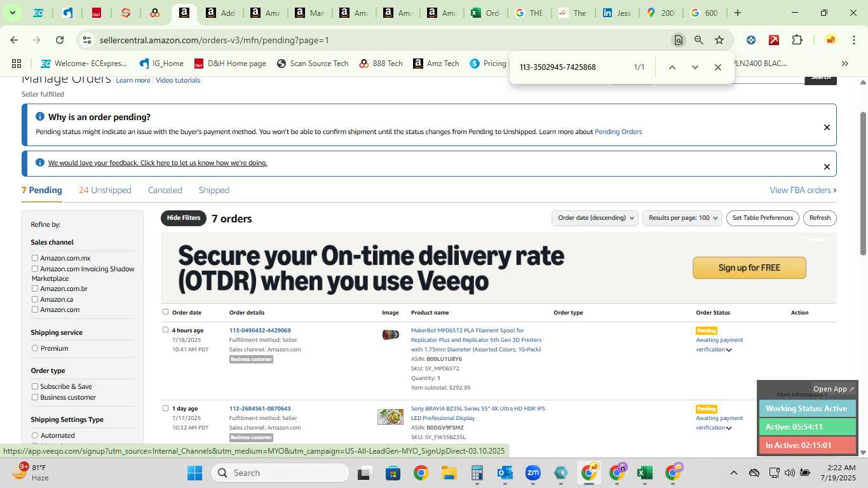Viewport: 868px width, 488px height.
Task: Open the Extensions puzzle icon
Action: [x=797, y=40]
